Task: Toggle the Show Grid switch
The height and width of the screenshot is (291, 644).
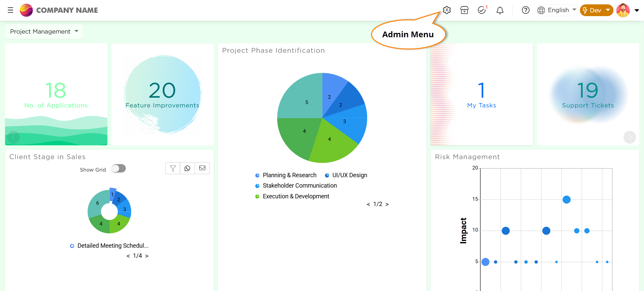Action: (119, 168)
